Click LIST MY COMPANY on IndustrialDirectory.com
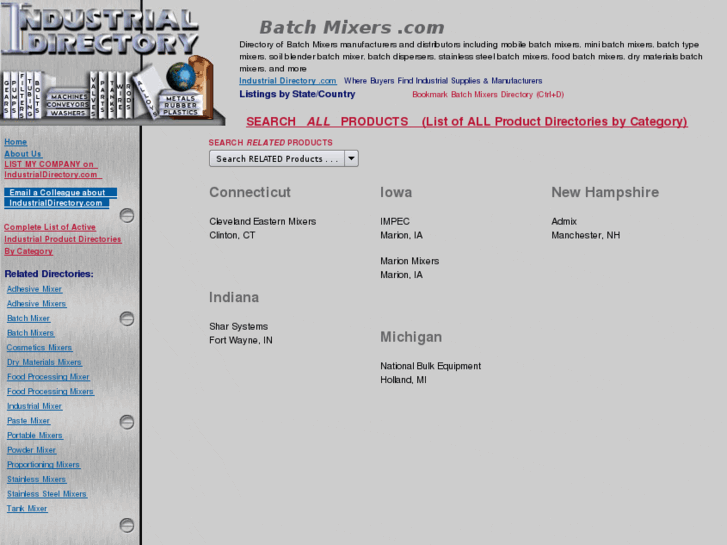The width and height of the screenshot is (727, 545). click(51, 169)
